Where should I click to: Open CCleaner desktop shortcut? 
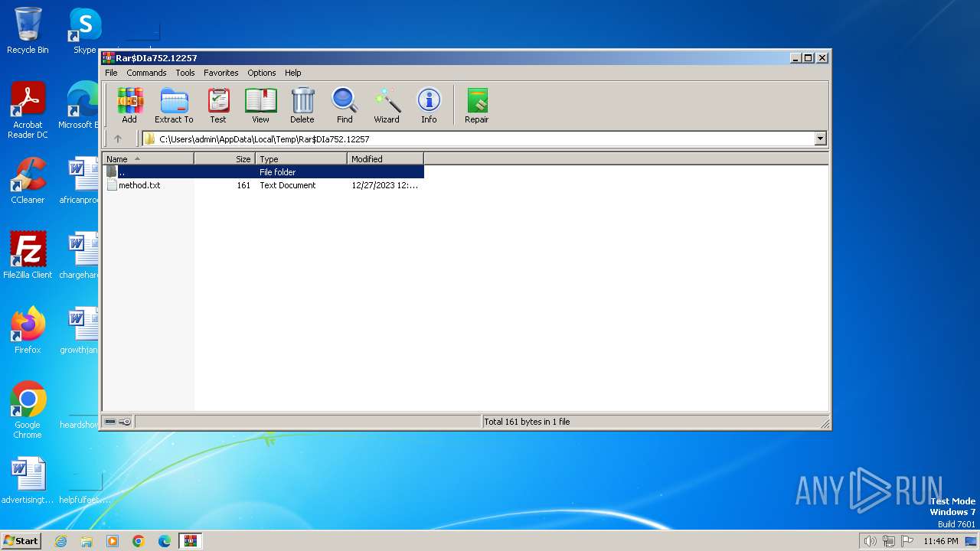28,181
